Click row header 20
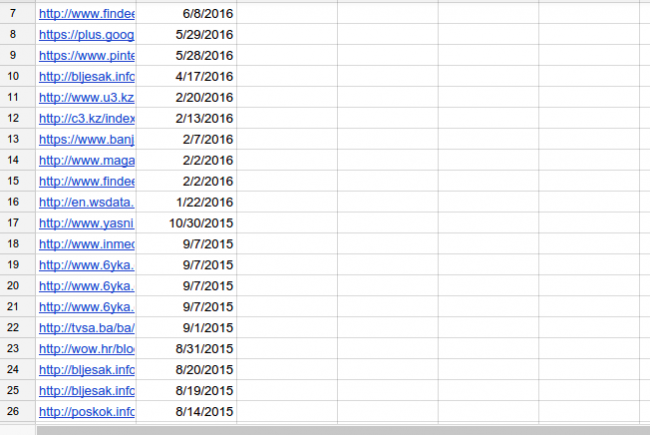The image size is (650, 435). [x=13, y=286]
